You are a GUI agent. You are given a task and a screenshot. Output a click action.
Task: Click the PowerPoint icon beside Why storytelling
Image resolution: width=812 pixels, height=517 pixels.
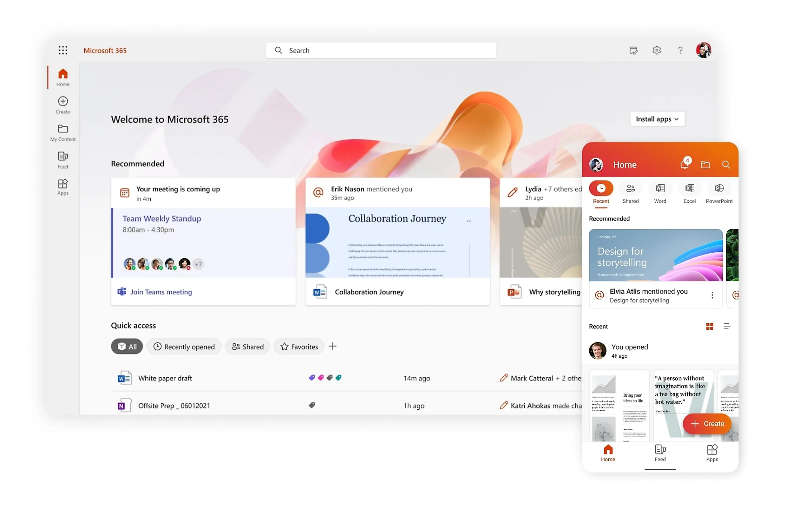pyautogui.click(x=514, y=292)
